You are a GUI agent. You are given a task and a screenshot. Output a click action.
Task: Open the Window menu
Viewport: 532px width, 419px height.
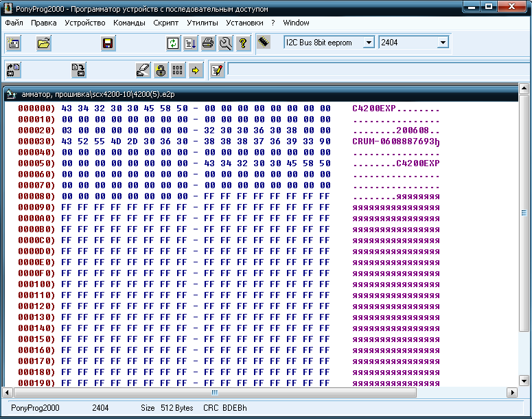click(x=296, y=23)
